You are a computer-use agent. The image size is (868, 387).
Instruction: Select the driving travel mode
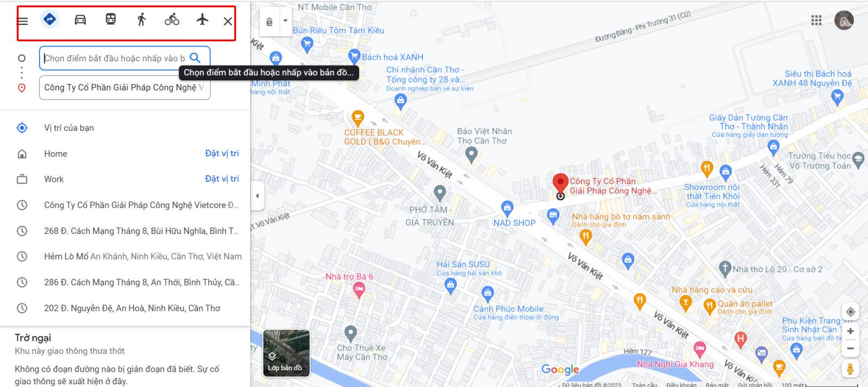[80, 20]
